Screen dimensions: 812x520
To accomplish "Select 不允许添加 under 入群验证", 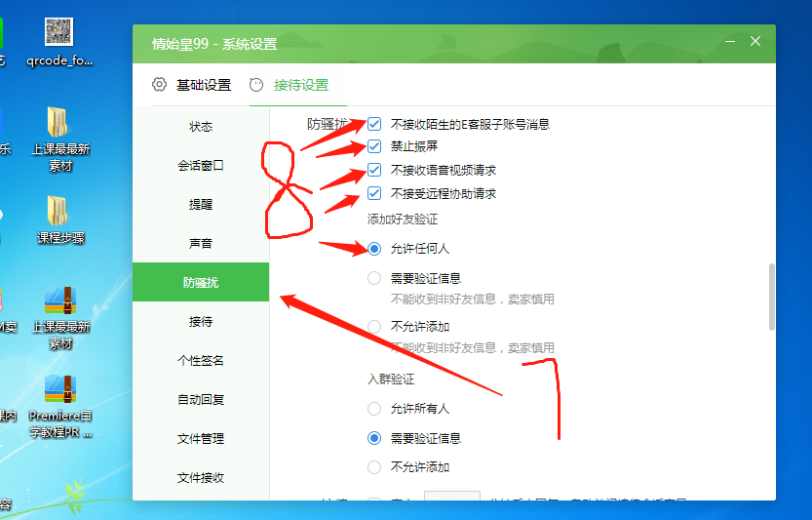I will [374, 467].
